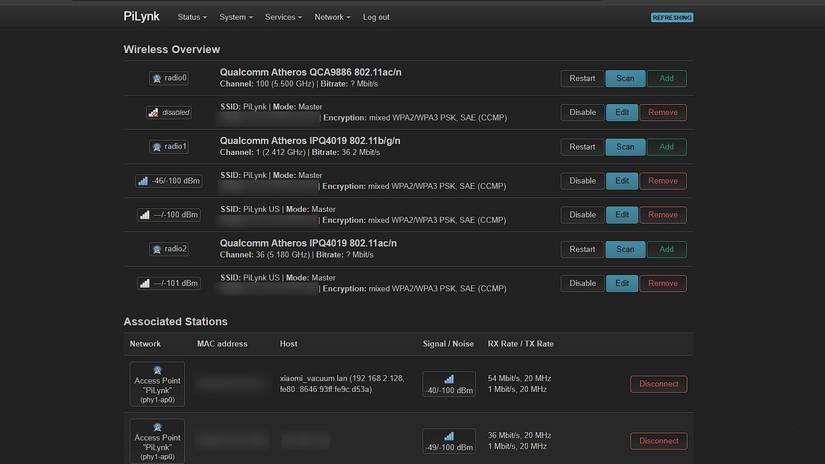The image size is (825, 464).
Task: Click the -/-101 dBm signal badge
Action: coord(169,283)
